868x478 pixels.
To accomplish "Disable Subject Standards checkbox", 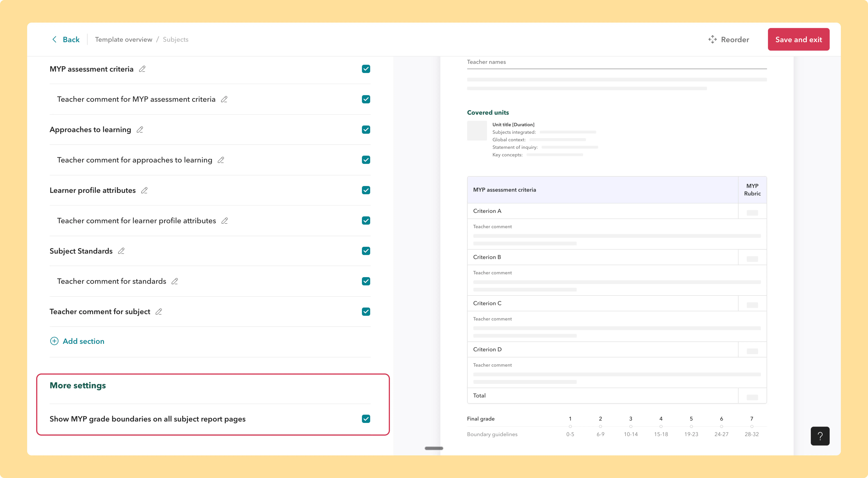I will click(x=366, y=251).
